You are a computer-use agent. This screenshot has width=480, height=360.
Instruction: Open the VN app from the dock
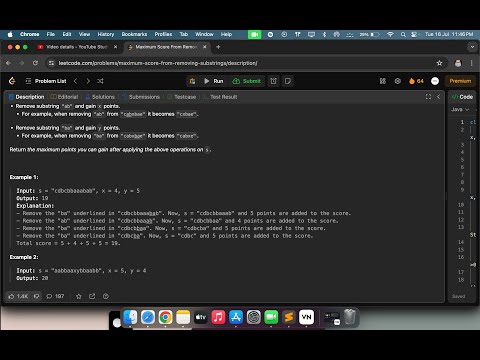(x=306, y=317)
